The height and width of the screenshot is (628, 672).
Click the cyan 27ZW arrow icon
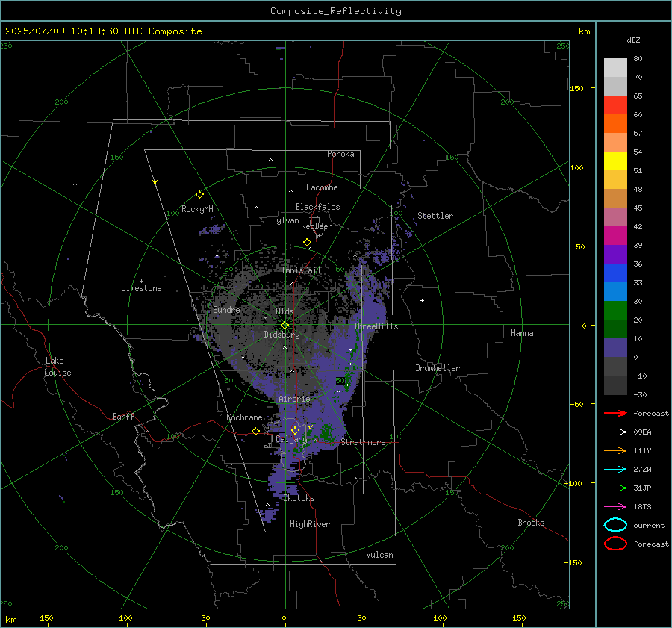615,470
